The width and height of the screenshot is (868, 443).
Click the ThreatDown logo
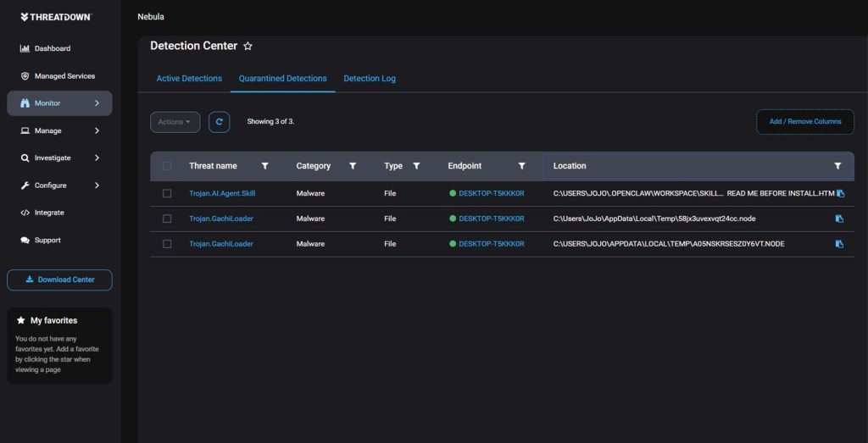(56, 17)
